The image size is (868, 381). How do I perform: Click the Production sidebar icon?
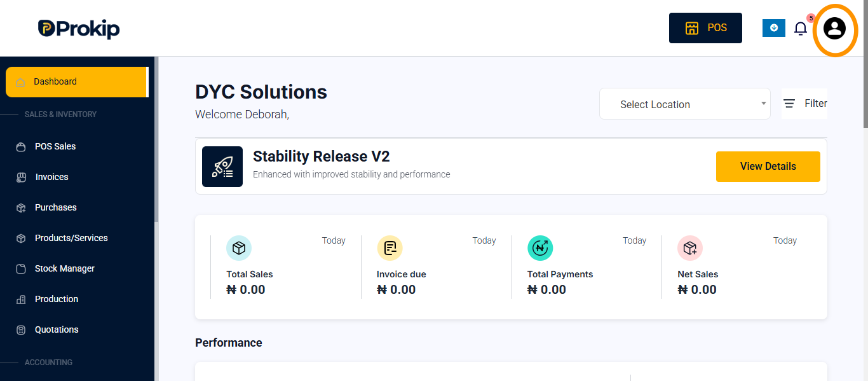[x=21, y=300]
